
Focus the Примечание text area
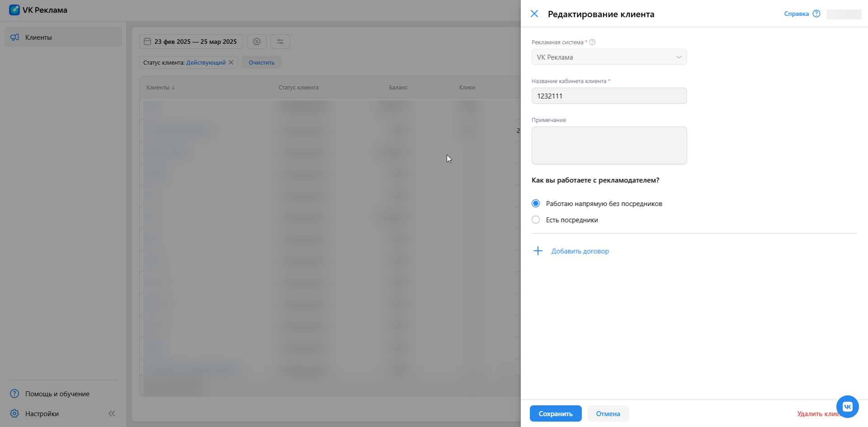tap(609, 145)
